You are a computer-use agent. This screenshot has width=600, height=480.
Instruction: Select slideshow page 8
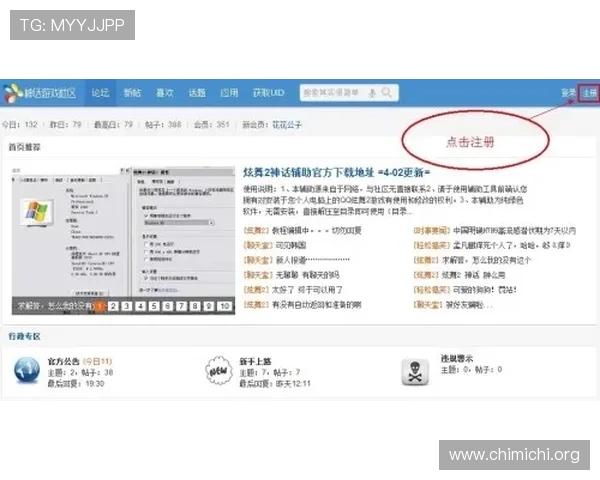195,306
